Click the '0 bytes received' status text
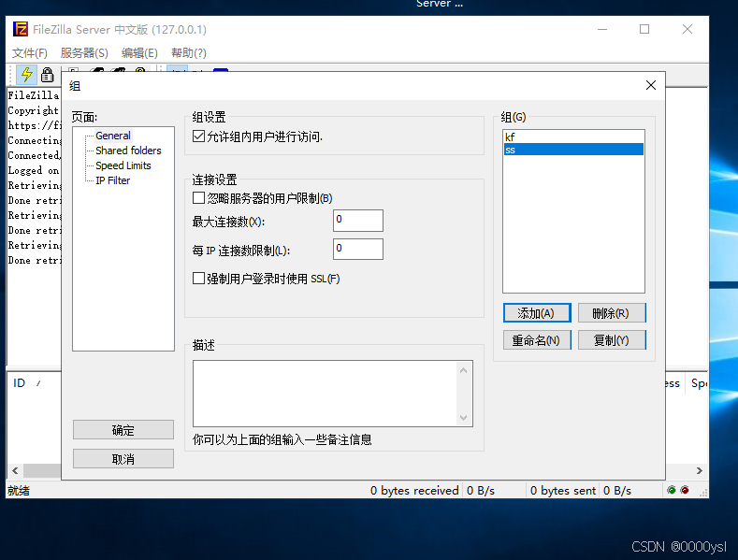This screenshot has width=738, height=560. [x=414, y=491]
